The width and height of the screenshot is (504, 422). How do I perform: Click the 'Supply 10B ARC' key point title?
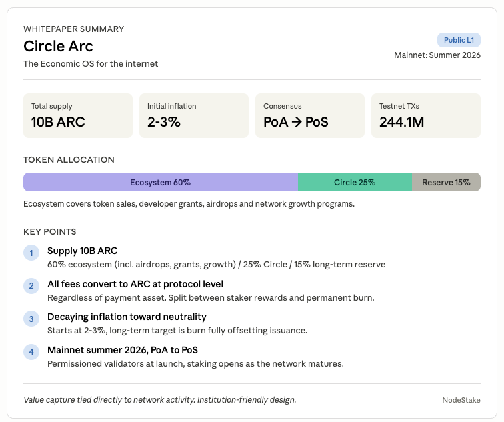82,251
